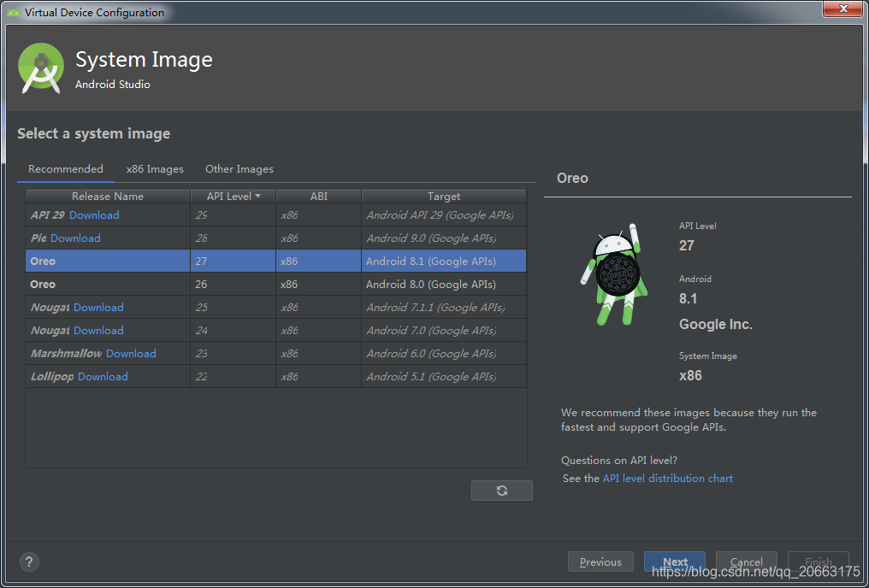Viewport: 869px width, 588px height.
Task: Download the Nougat API 24 image
Action: click(98, 331)
